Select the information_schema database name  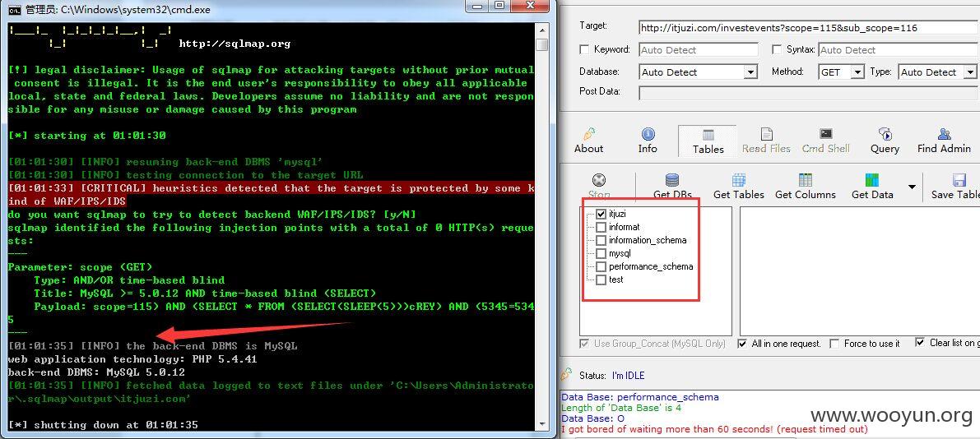[648, 240]
